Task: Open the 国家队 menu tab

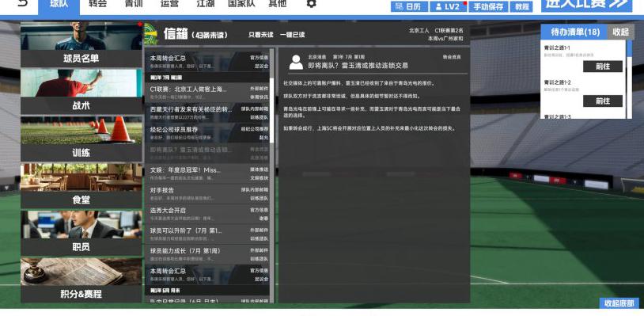Action: pos(241,4)
